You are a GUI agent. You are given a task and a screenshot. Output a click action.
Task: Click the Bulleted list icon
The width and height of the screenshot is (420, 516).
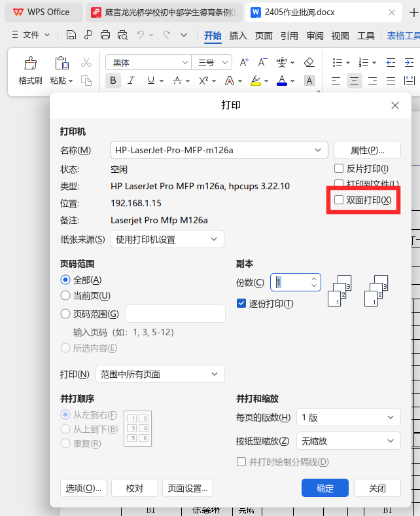click(x=338, y=62)
